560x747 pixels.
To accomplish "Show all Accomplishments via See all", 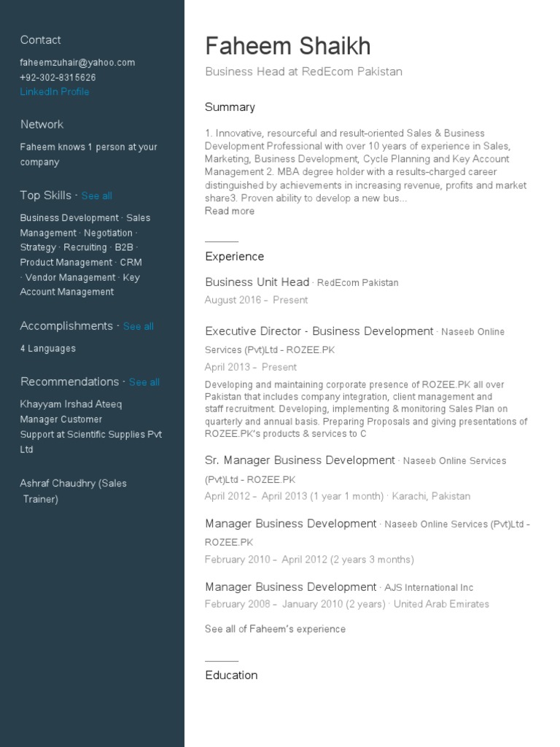I will pyautogui.click(x=139, y=327).
